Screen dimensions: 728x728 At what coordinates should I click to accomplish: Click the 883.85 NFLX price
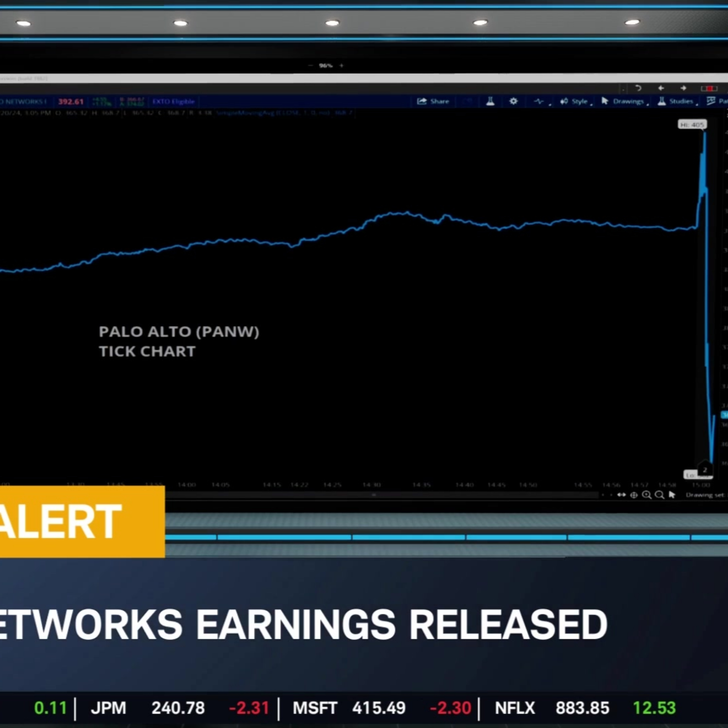pyautogui.click(x=583, y=708)
